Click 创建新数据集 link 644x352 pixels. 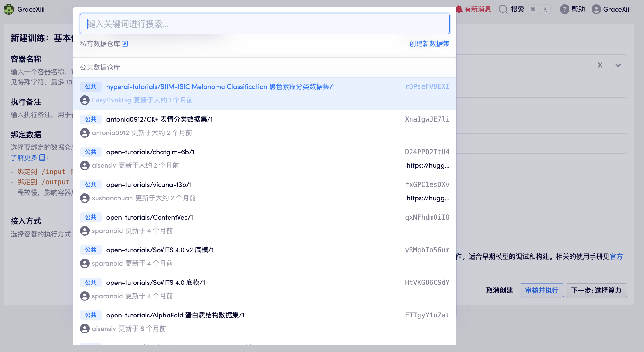429,44
